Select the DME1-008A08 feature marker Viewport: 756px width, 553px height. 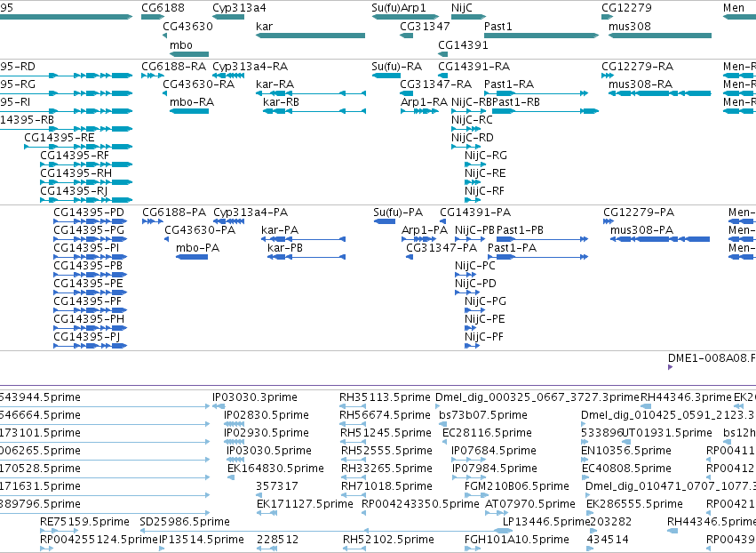click(670, 367)
